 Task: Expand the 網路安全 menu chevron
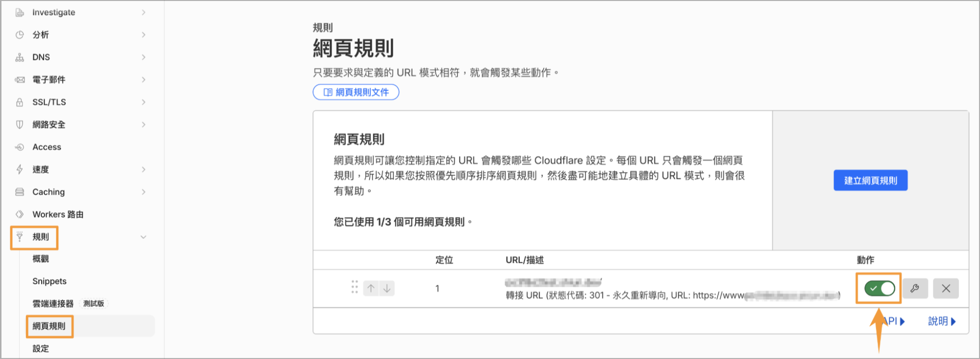pyautogui.click(x=144, y=125)
